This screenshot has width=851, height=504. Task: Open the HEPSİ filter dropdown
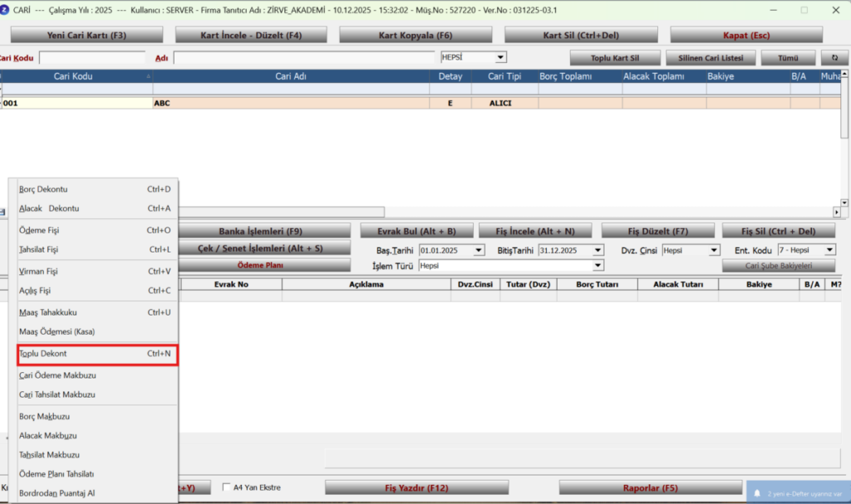point(500,57)
